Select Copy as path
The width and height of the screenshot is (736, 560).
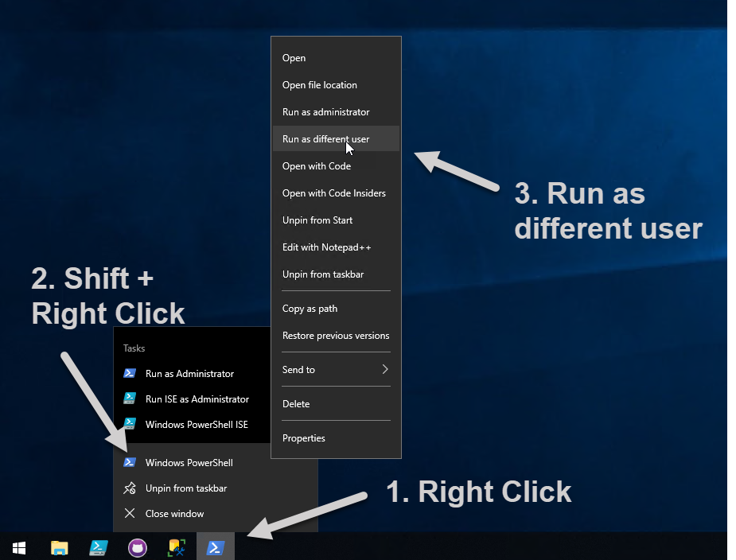click(336, 309)
